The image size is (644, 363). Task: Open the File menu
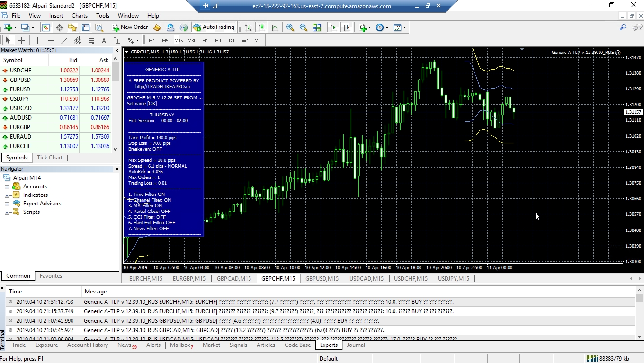tap(16, 16)
